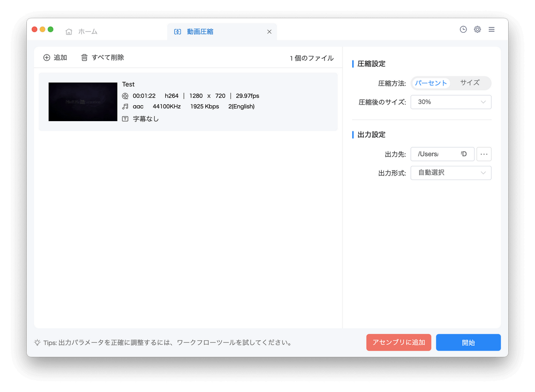Viewport: 535px width, 392px height.
Task: Click the 開始 button
Action: [x=468, y=342]
